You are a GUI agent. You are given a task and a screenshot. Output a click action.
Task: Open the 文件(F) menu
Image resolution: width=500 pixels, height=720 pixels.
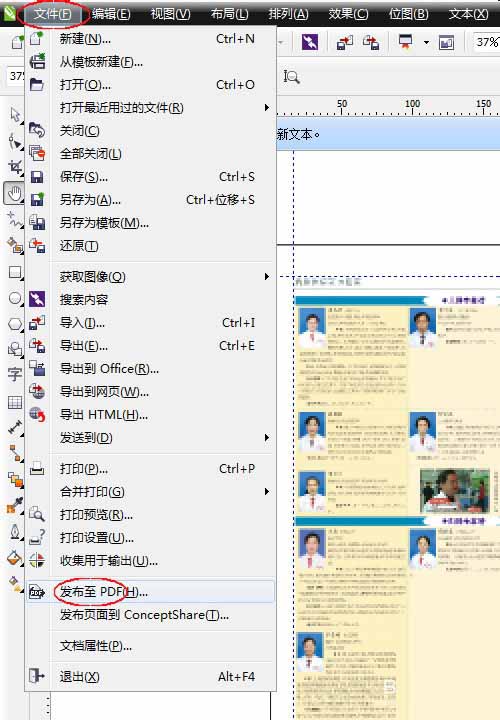[53, 14]
